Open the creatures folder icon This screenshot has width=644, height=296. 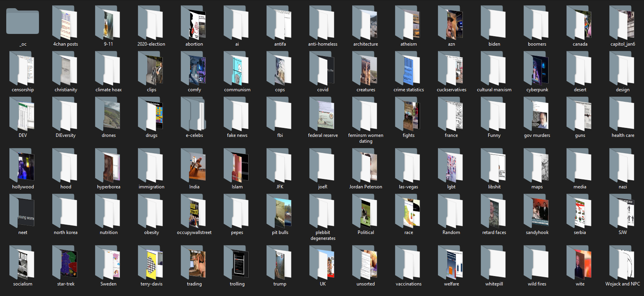coord(365,68)
